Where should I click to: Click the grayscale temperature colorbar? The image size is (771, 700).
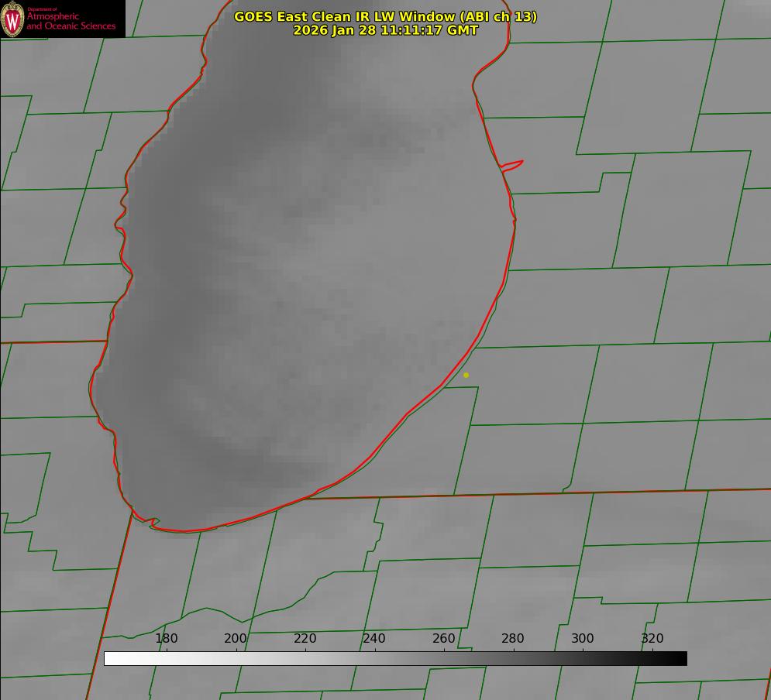(x=395, y=658)
